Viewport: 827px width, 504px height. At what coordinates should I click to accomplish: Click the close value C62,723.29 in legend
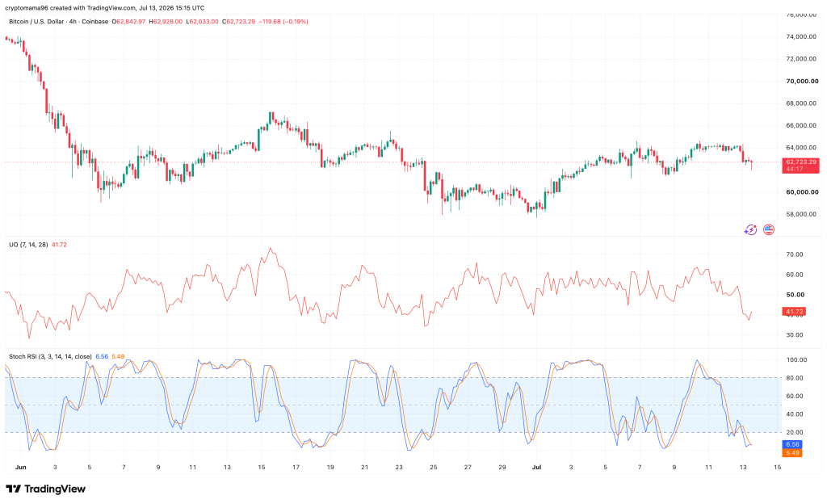coord(238,22)
